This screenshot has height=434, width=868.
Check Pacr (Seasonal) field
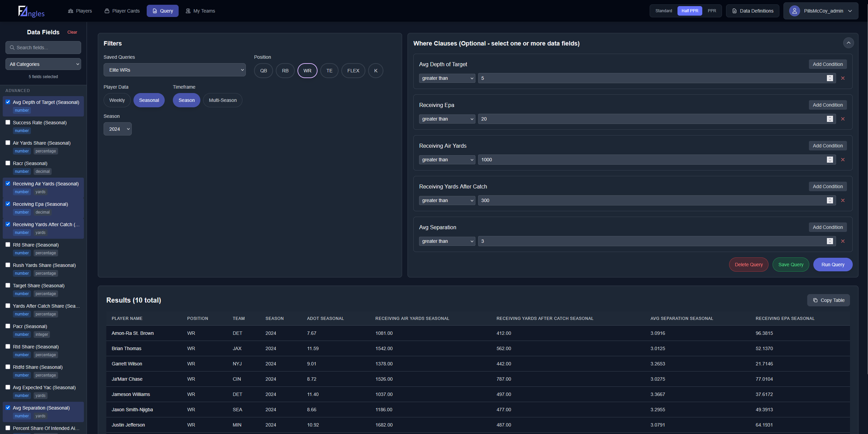coord(8,326)
